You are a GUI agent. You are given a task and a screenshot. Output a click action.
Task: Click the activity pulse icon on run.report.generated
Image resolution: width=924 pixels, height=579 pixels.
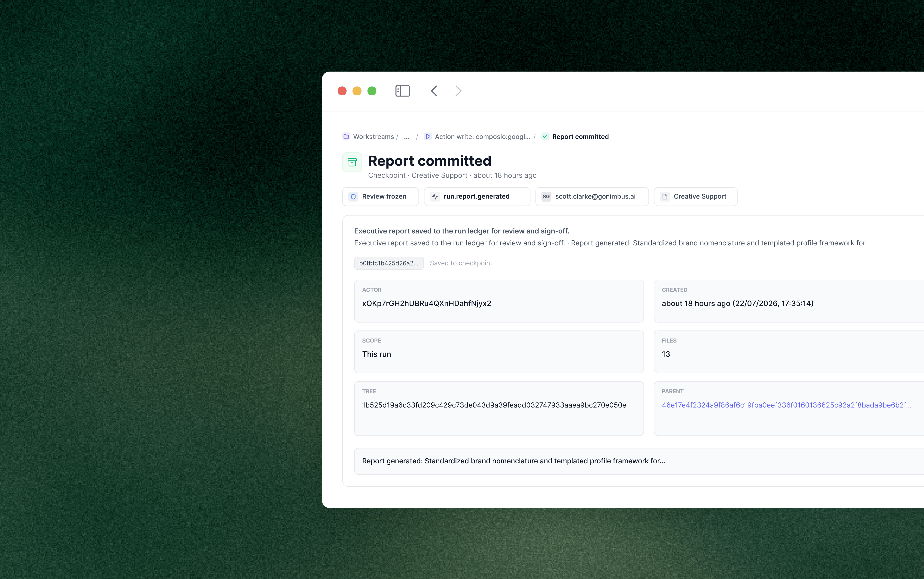point(435,196)
